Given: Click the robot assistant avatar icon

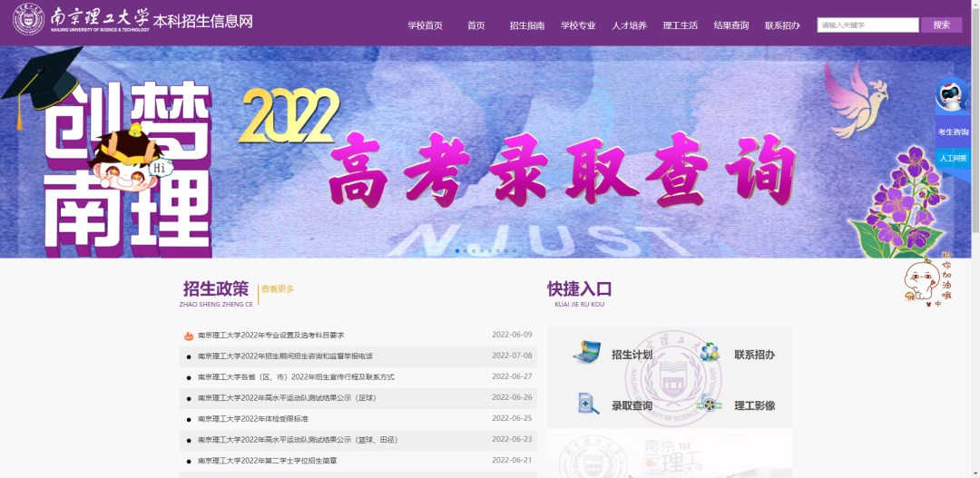Looking at the screenshot, I should click(x=952, y=96).
